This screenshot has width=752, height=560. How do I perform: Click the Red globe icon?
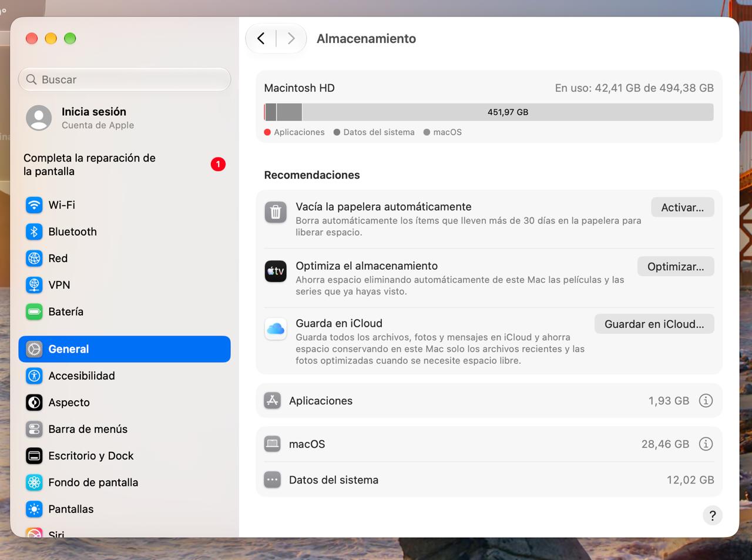click(34, 259)
